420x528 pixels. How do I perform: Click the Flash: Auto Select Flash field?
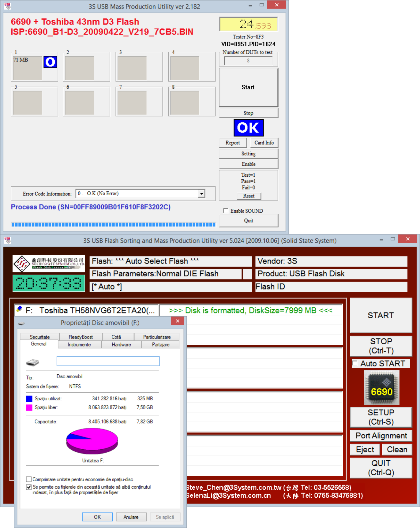click(x=171, y=261)
